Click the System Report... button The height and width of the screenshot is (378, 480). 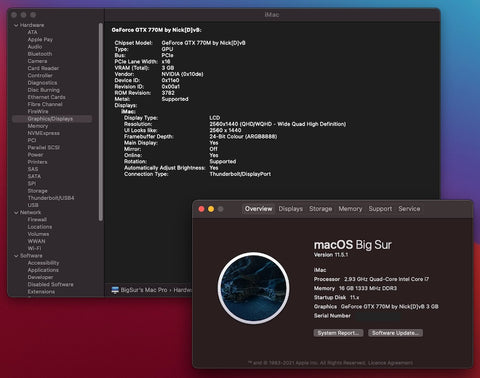coord(338,333)
